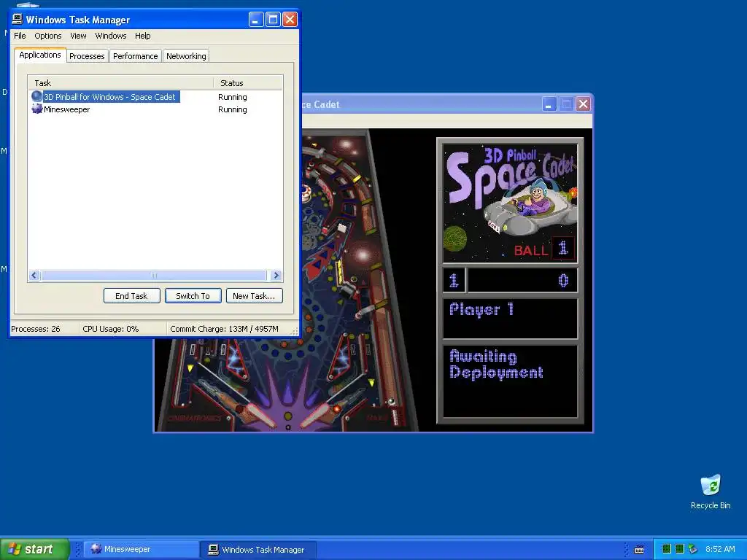Open the Start menu
747x560 pixels.
34,549
